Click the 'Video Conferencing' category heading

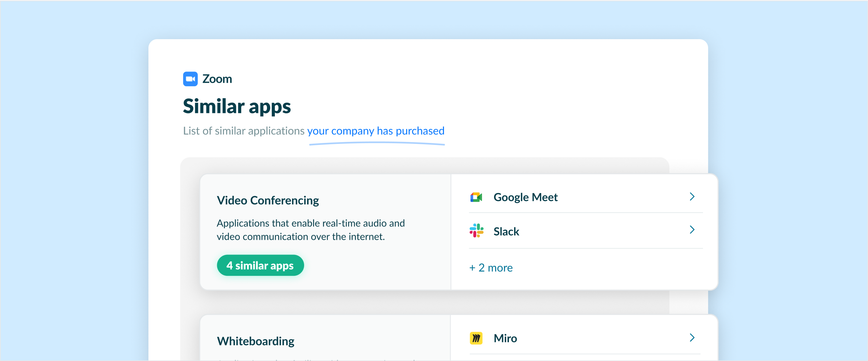click(x=268, y=200)
